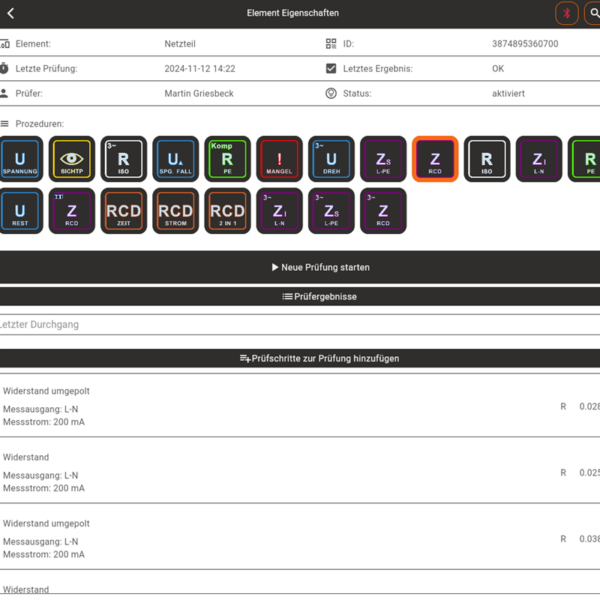Click the date 2024-11-12 14:22
Image resolution: width=600 pixels, height=600 pixels.
(200, 68)
